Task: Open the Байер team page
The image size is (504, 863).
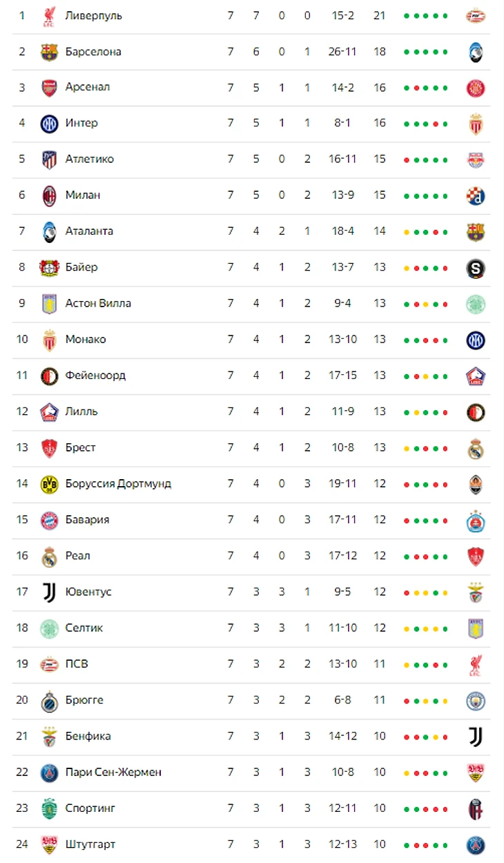Action: (81, 267)
